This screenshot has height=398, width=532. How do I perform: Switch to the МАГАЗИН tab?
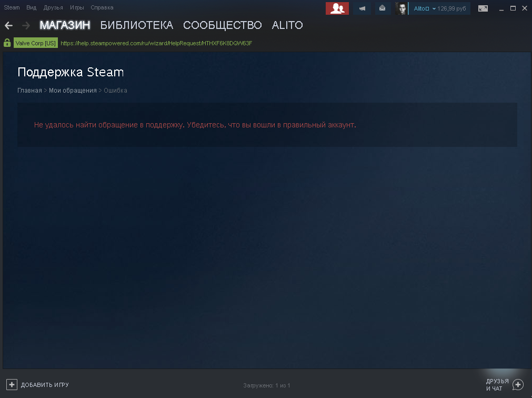65,25
